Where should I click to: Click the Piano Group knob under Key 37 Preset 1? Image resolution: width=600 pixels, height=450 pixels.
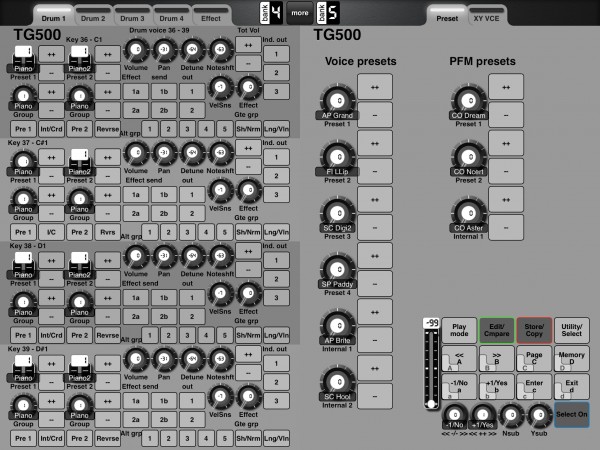pos(23,200)
